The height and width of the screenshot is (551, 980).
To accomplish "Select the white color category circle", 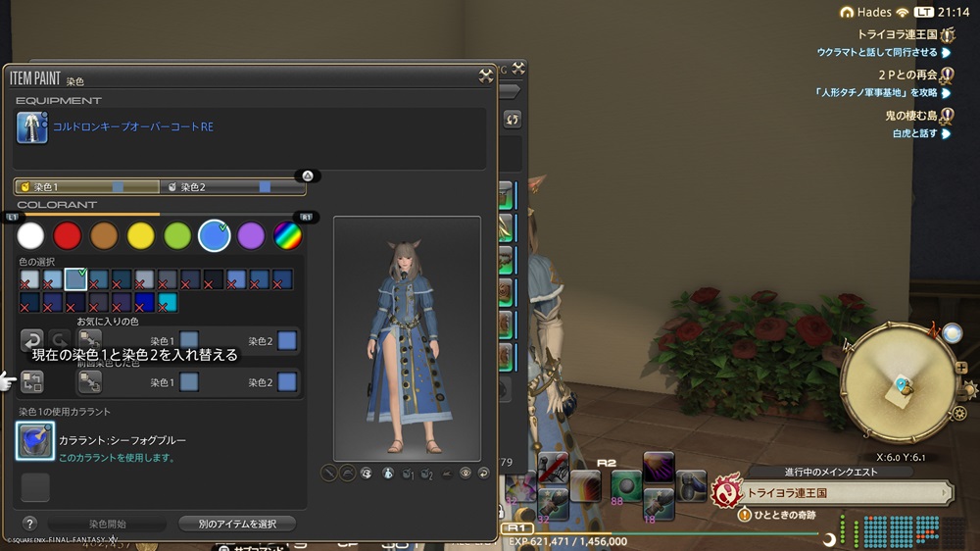I will pos(30,236).
